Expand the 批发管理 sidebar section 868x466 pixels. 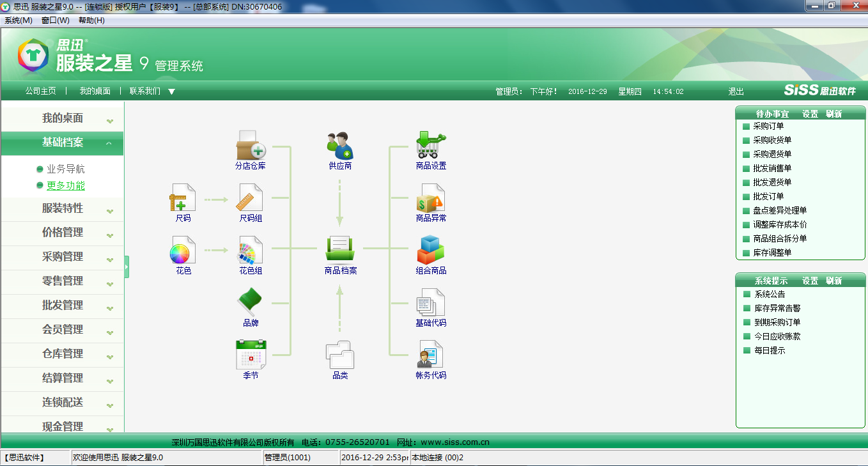62,306
